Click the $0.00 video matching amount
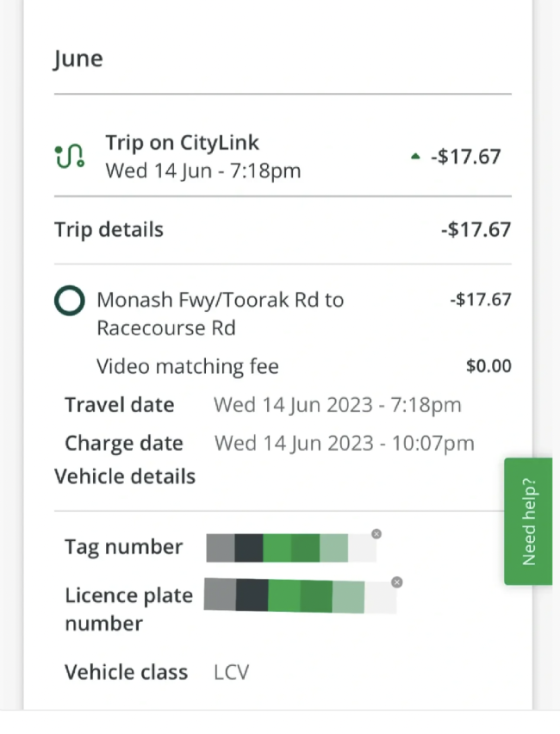This screenshot has width=560, height=734. 488,366
